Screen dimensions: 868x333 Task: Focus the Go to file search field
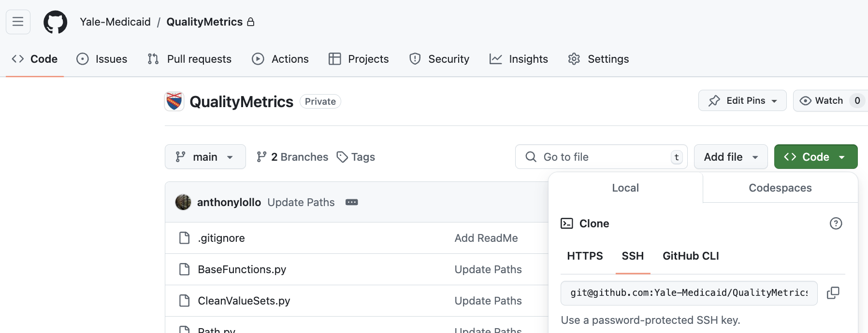[x=601, y=157]
